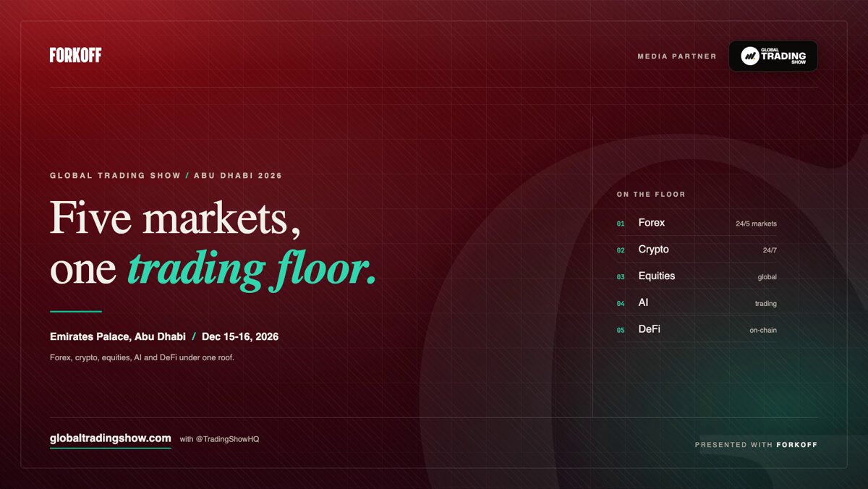
Task: Click the "Five markets," headline line
Action: pyautogui.click(x=176, y=217)
